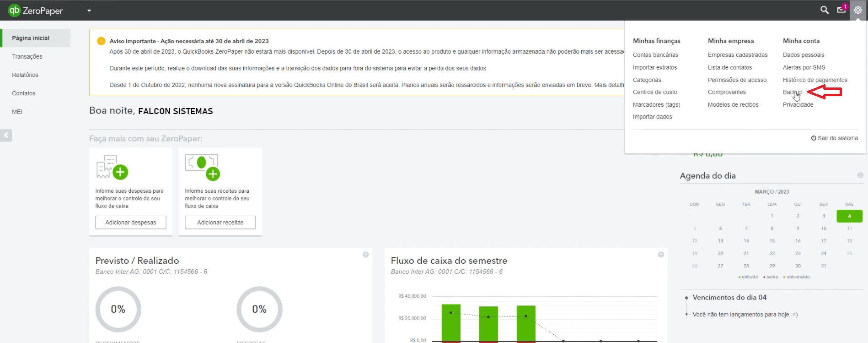Open the search magnifier icon

coord(824,10)
